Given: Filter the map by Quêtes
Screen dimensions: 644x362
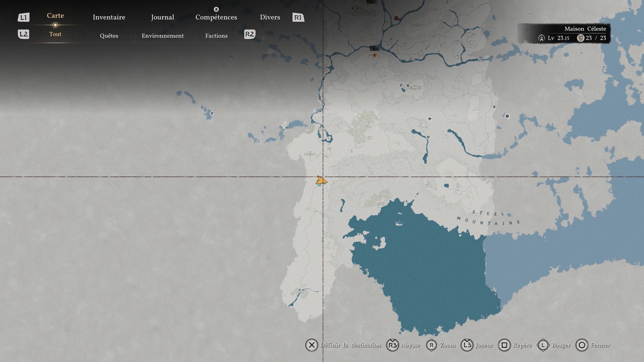Looking at the screenshot, I should tap(109, 36).
